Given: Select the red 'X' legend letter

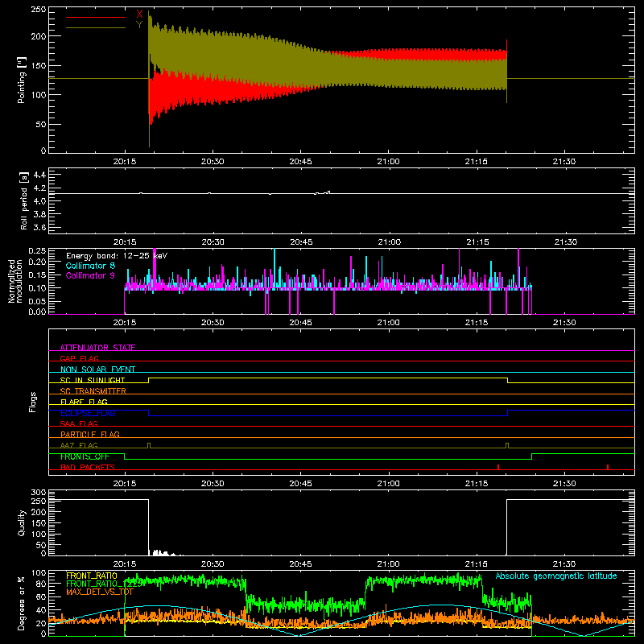Looking at the screenshot, I should (139, 14).
